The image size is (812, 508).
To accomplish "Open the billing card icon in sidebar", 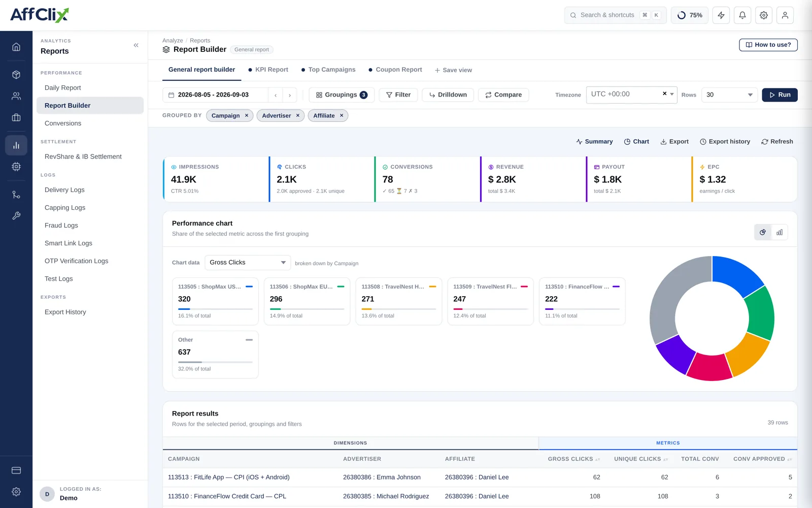I will pyautogui.click(x=16, y=470).
